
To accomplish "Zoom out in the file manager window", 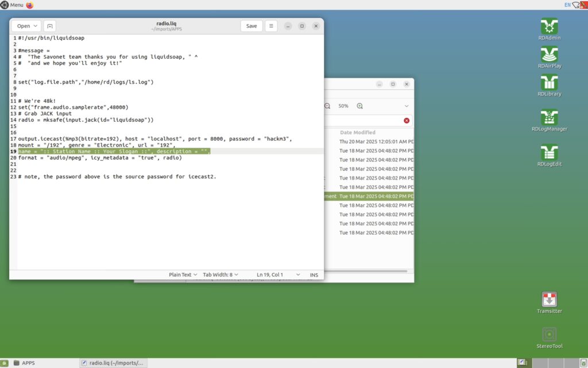I will (327, 106).
